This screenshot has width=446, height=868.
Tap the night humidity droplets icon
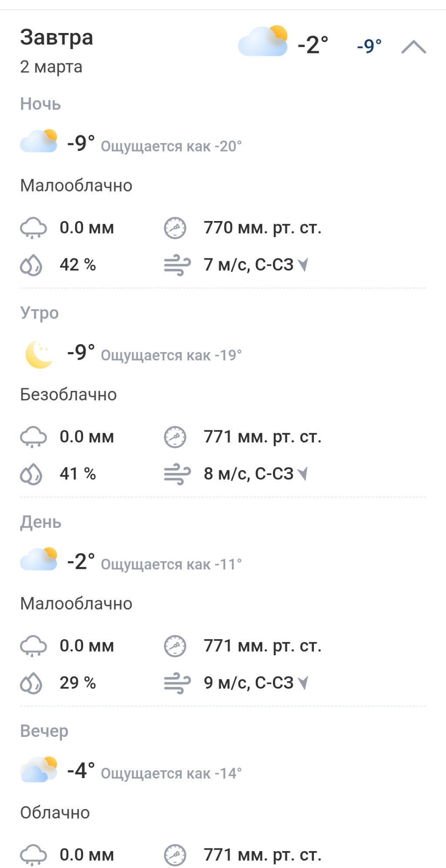tap(31, 265)
